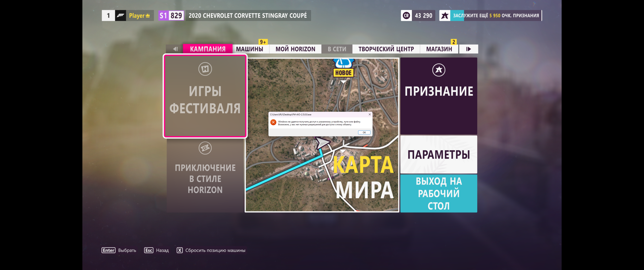Open Параметры settings tile
The width and height of the screenshot is (644, 270).
(x=438, y=154)
